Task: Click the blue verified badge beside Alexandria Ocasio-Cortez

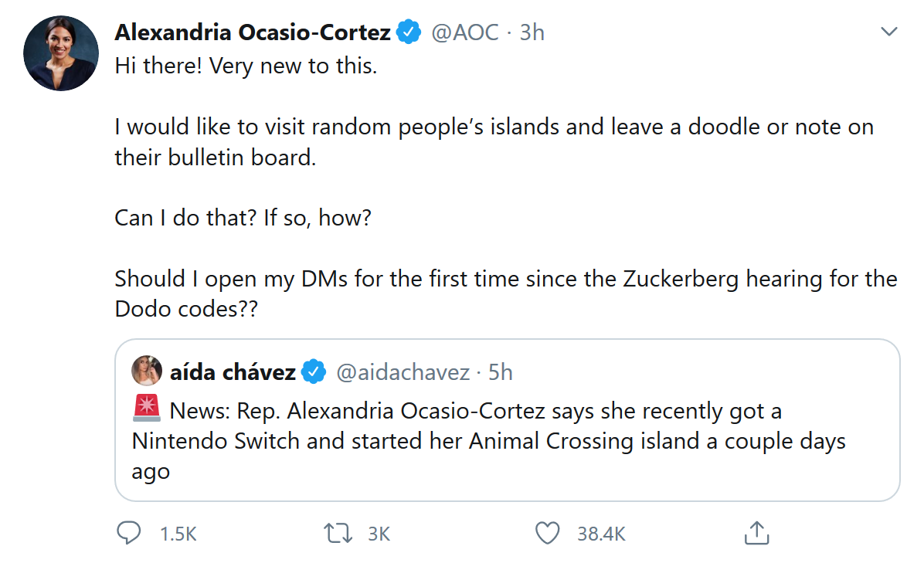Action: [x=409, y=32]
